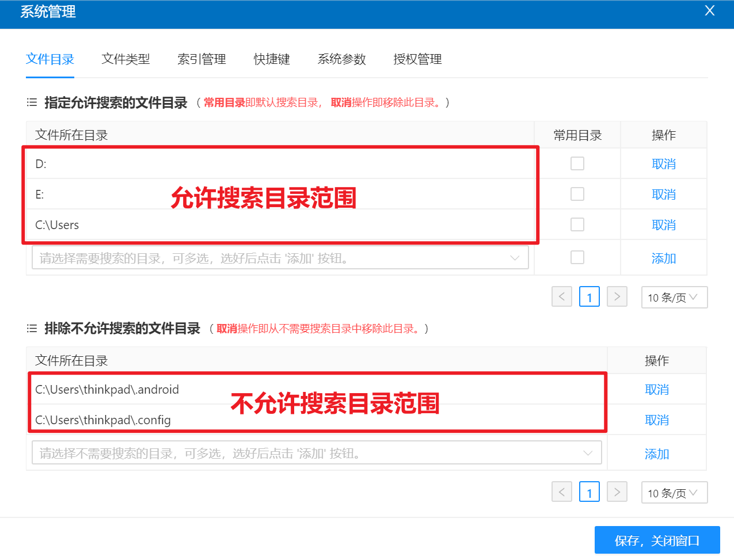Select page 1 in excluded directories pagination
Viewport: 734px width, 560px height.
point(589,493)
